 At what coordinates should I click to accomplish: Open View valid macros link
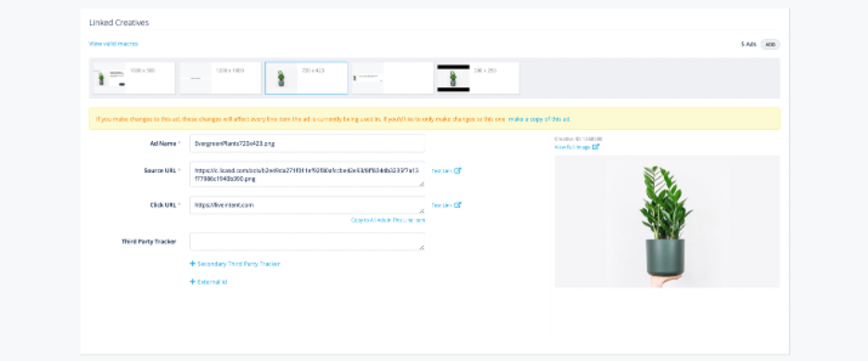point(113,44)
